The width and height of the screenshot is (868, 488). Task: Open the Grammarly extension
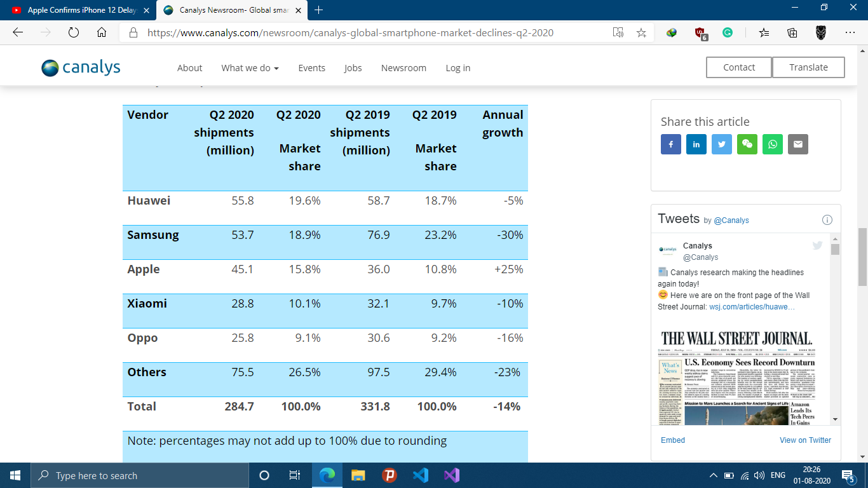728,32
